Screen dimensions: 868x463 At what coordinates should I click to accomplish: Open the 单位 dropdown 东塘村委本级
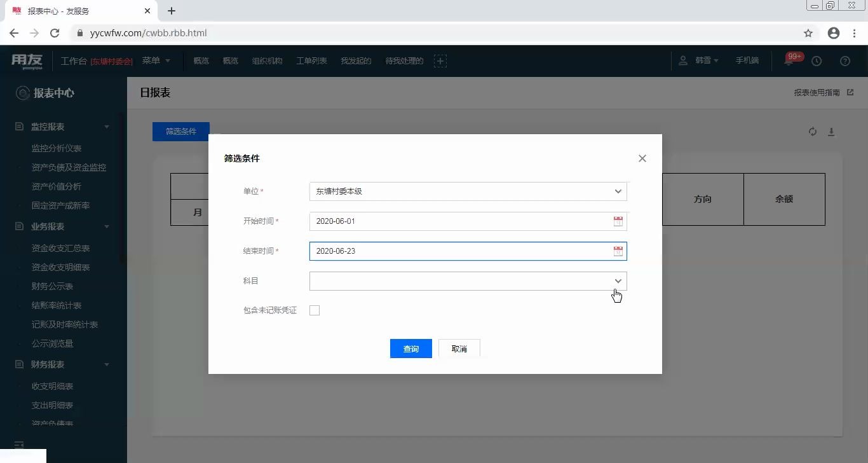pyautogui.click(x=468, y=191)
